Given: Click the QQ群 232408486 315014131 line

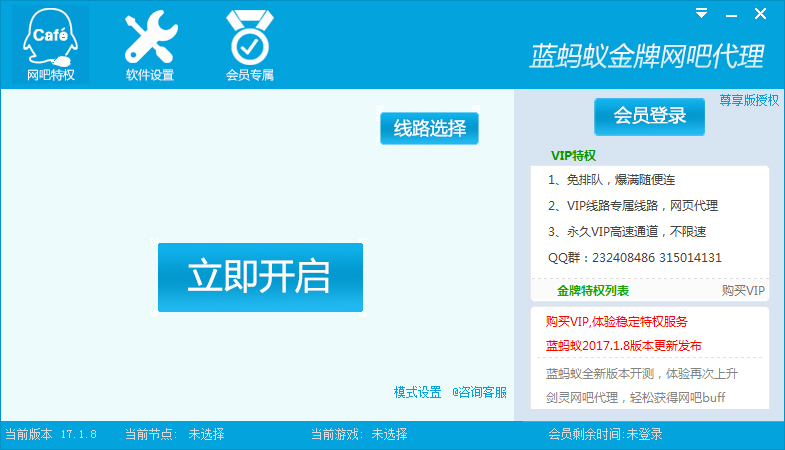Looking at the screenshot, I should click(635, 258).
